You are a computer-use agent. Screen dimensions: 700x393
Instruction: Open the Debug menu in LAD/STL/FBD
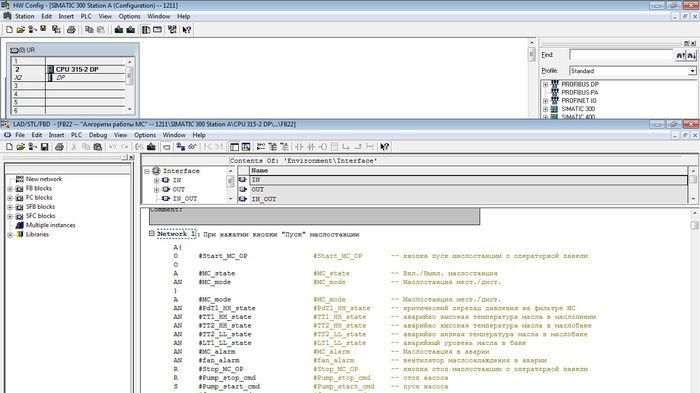pos(98,135)
